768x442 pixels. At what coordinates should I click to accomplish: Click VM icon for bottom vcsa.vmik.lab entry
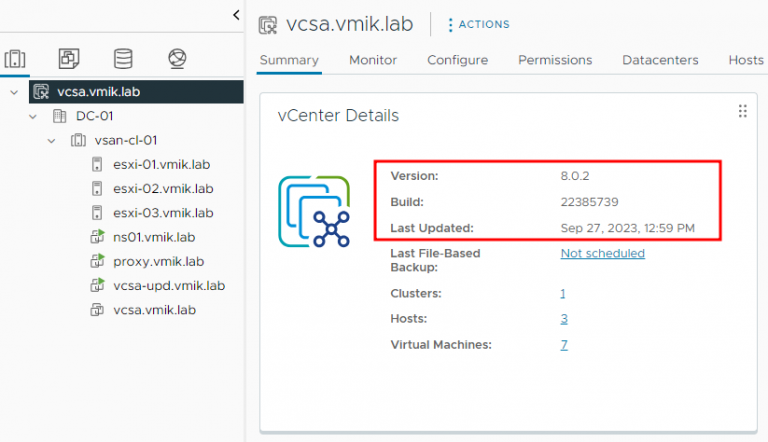(97, 310)
